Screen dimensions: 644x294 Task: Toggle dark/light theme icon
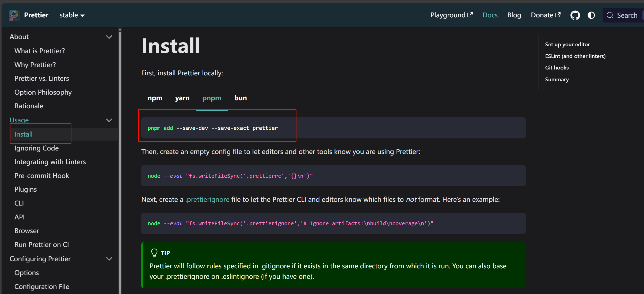click(x=591, y=15)
